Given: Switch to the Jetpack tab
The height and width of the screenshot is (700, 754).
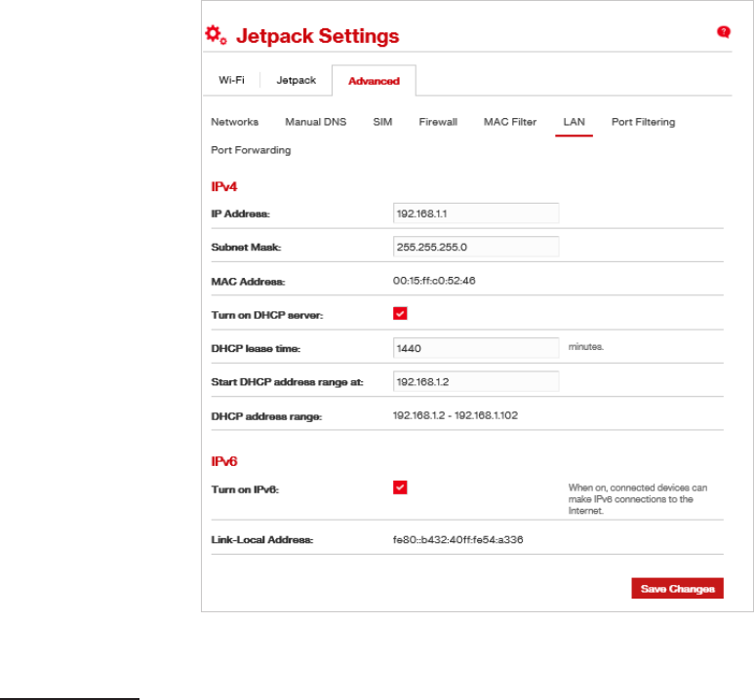Looking at the screenshot, I should click(x=296, y=80).
